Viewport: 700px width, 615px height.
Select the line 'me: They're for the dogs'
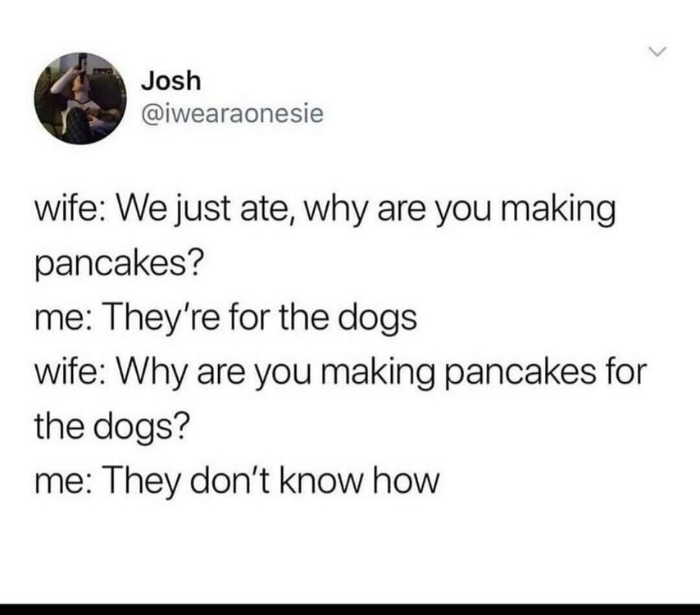pyautogui.click(x=226, y=318)
